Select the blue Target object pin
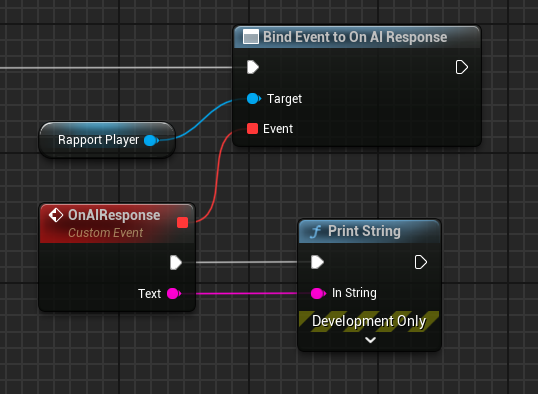This screenshot has height=394, width=538. coord(254,99)
